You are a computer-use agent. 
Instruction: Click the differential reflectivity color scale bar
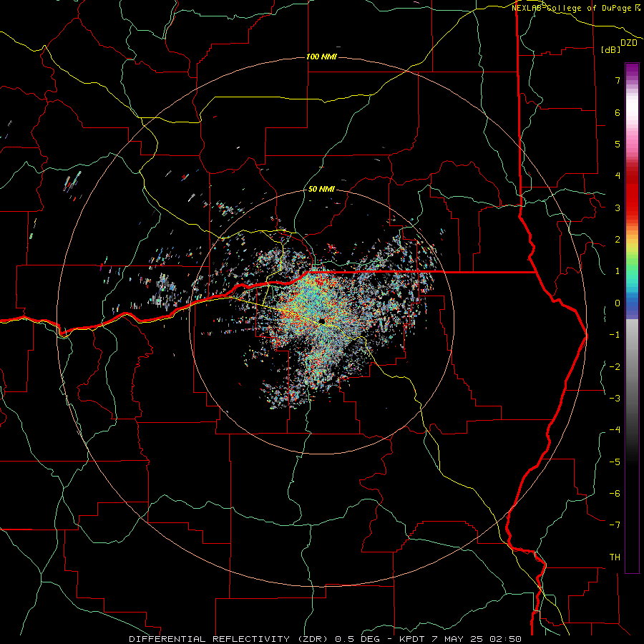(x=632, y=318)
